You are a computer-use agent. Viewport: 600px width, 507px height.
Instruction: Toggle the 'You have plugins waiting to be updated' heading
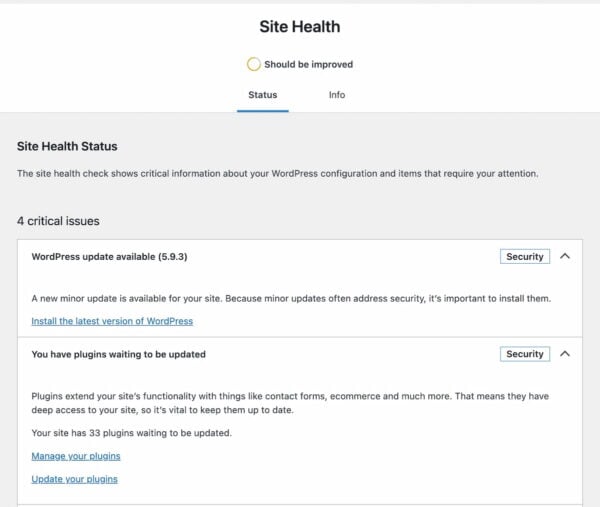pos(119,354)
